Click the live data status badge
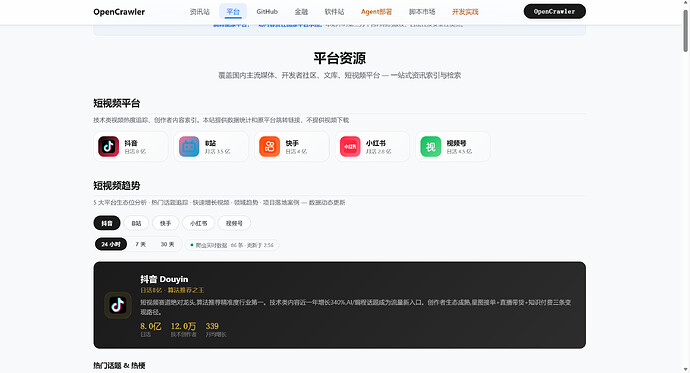The height and width of the screenshot is (373, 690). pos(231,245)
